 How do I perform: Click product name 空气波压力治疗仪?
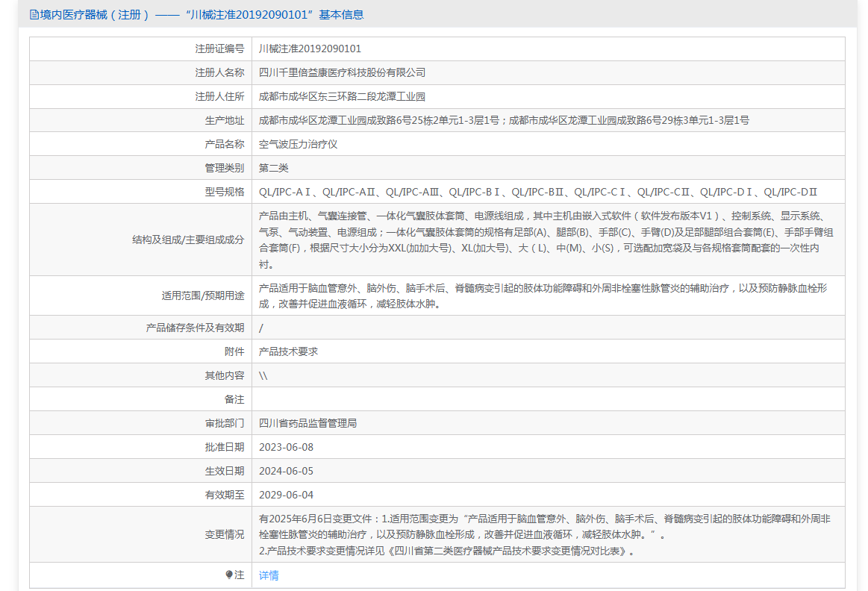[298, 144]
